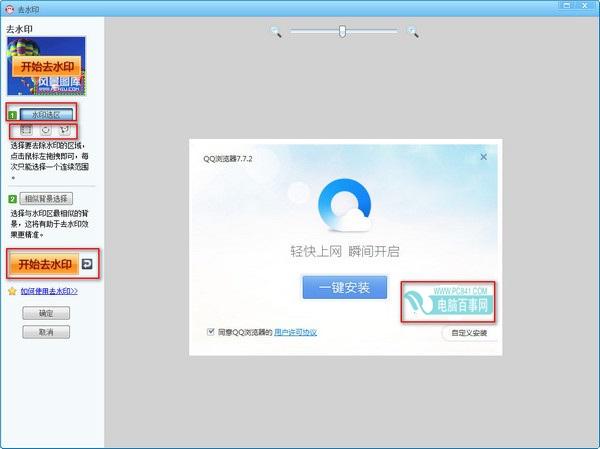Image resolution: width=600 pixels, height=449 pixels.
Task: Close the 去水印 window
Action: 585,5
